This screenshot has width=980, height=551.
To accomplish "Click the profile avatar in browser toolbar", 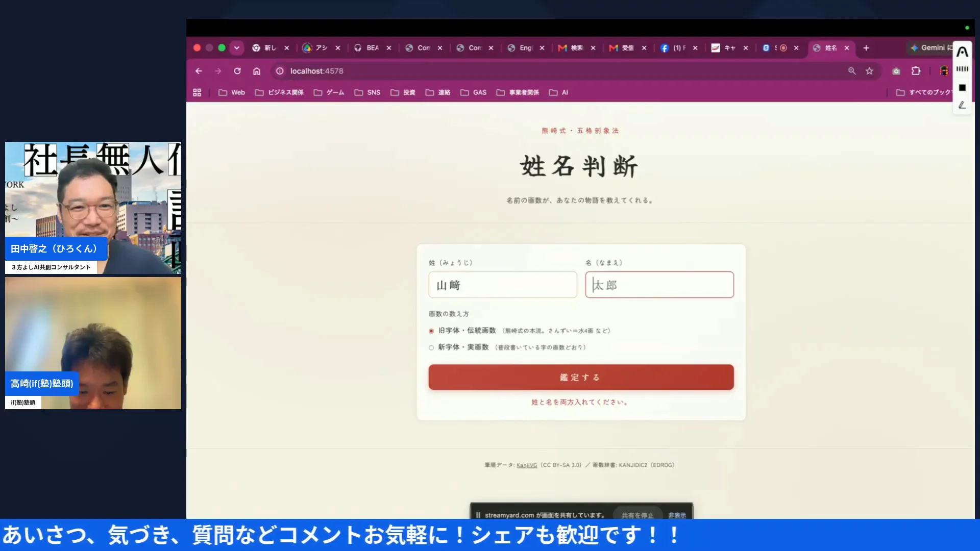I will [x=944, y=71].
